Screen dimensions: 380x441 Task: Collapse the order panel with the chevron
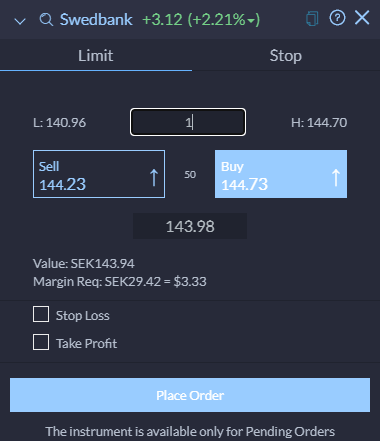click(20, 21)
